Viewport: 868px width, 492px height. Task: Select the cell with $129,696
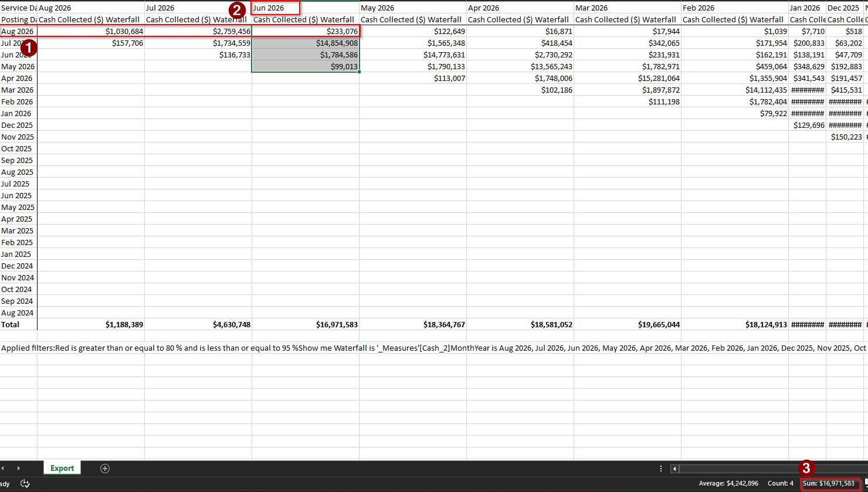click(807, 125)
